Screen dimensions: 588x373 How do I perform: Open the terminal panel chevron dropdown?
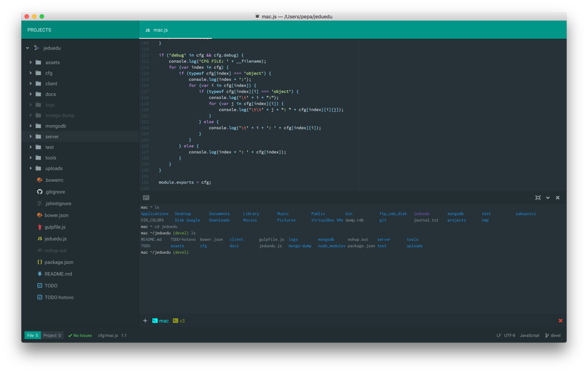coord(547,197)
